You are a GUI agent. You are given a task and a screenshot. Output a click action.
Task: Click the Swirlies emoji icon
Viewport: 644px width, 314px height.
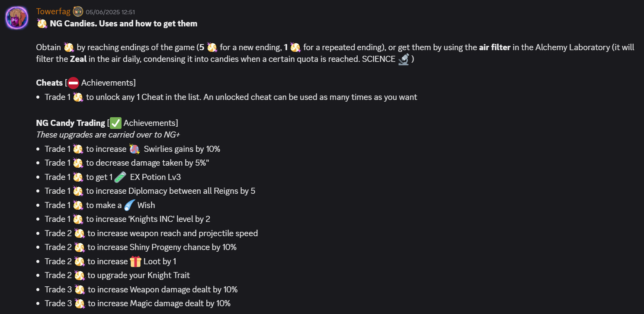[x=135, y=149]
